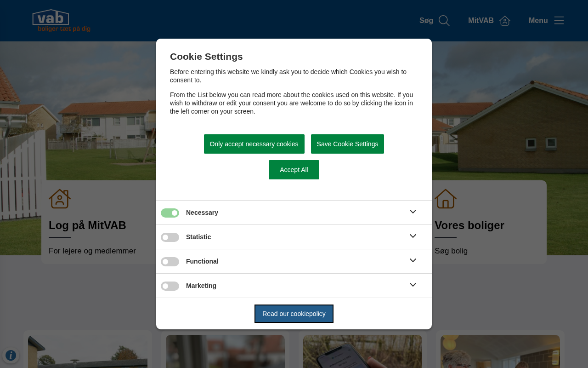
Task: Turn on the Marketing cookies toggle
Action: [x=170, y=286]
